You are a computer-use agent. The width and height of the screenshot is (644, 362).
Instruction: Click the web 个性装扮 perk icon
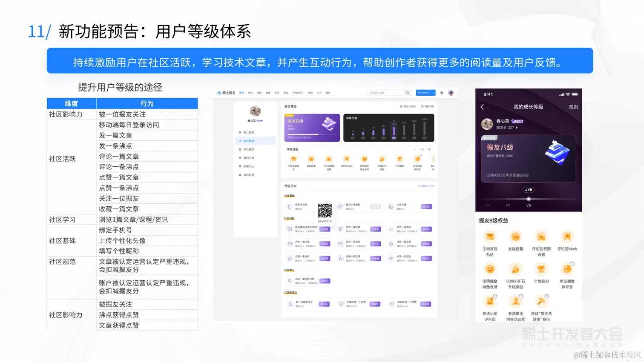point(400,159)
